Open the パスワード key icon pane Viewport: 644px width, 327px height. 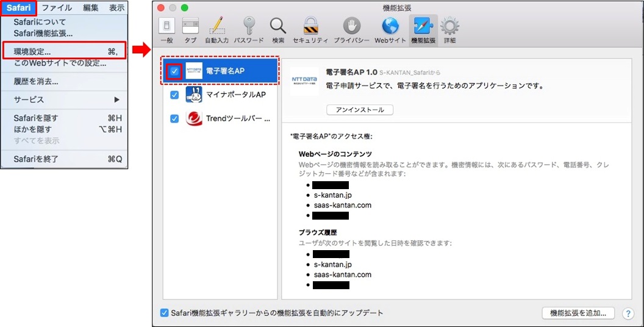[248, 30]
